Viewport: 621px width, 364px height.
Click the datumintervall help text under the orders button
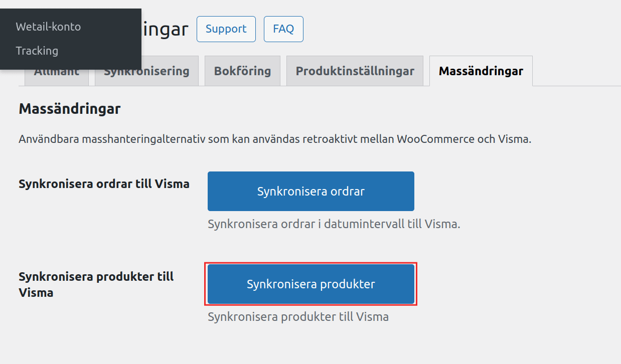pos(334,224)
